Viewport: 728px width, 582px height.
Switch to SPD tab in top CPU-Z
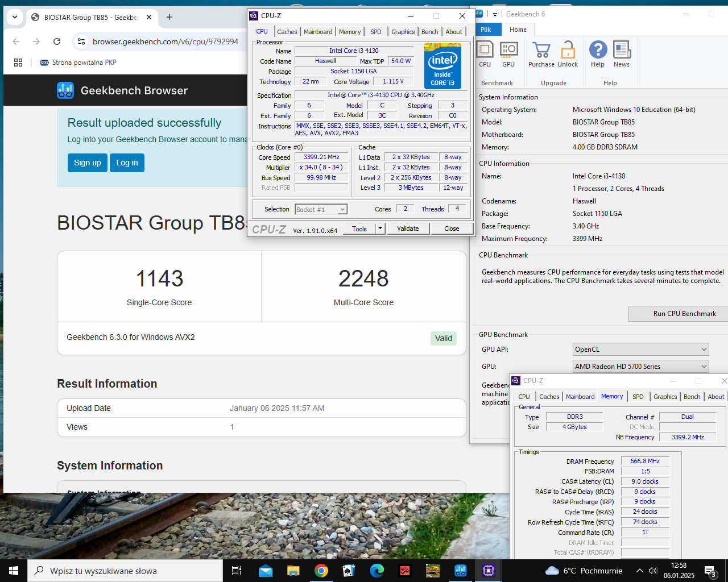pos(376,32)
